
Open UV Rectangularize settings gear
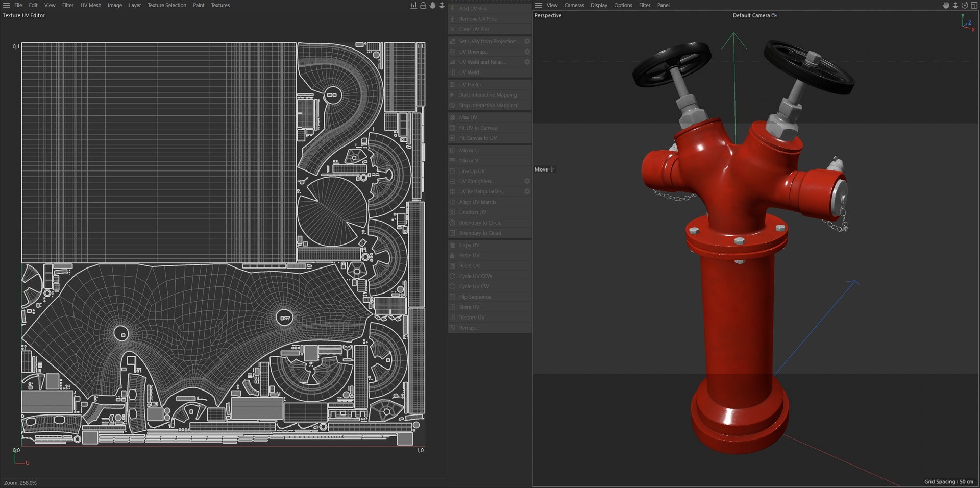pos(527,191)
